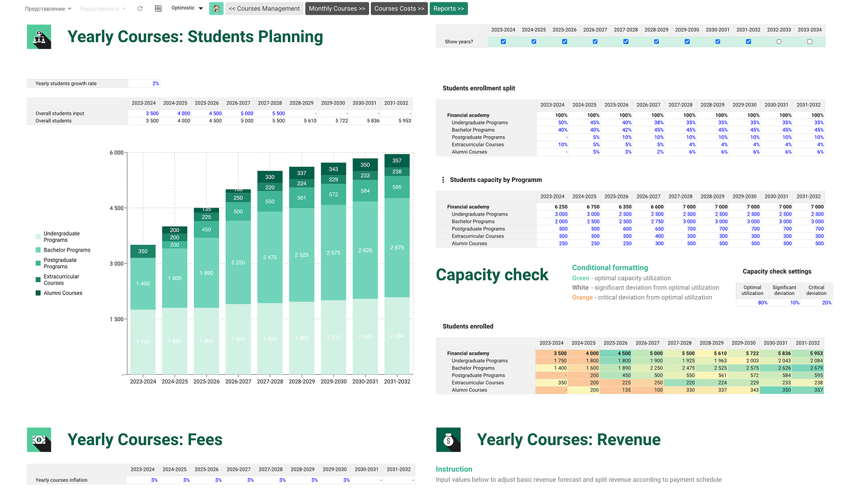The width and height of the screenshot is (868, 497).
Task: Click the Yearly Courses Fees money icon
Action: click(x=39, y=440)
